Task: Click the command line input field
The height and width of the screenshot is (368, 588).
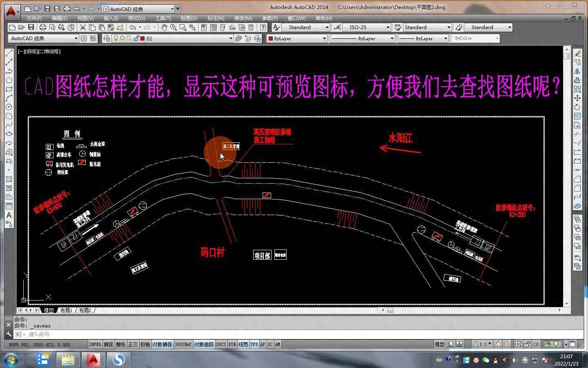Action: (x=204, y=334)
